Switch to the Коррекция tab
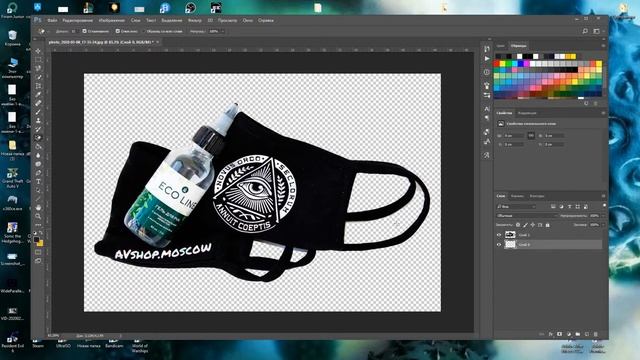Screen dimensions: 640x360 [x=527, y=113]
